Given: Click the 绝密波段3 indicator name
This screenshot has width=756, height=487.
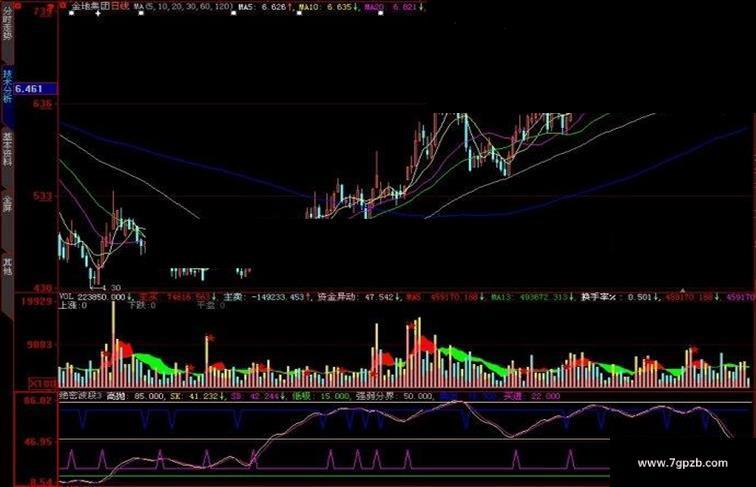Looking at the screenshot, I should [x=80, y=396].
